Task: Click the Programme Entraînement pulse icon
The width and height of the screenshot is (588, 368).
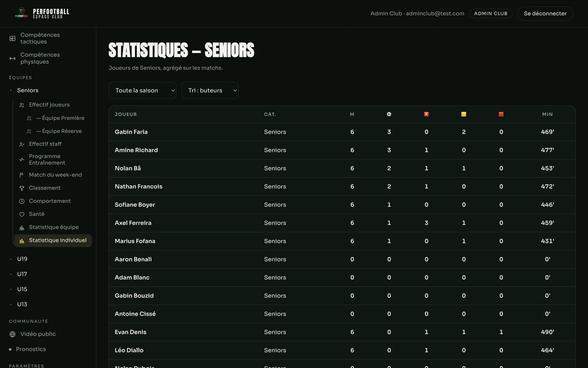Action: click(22, 160)
